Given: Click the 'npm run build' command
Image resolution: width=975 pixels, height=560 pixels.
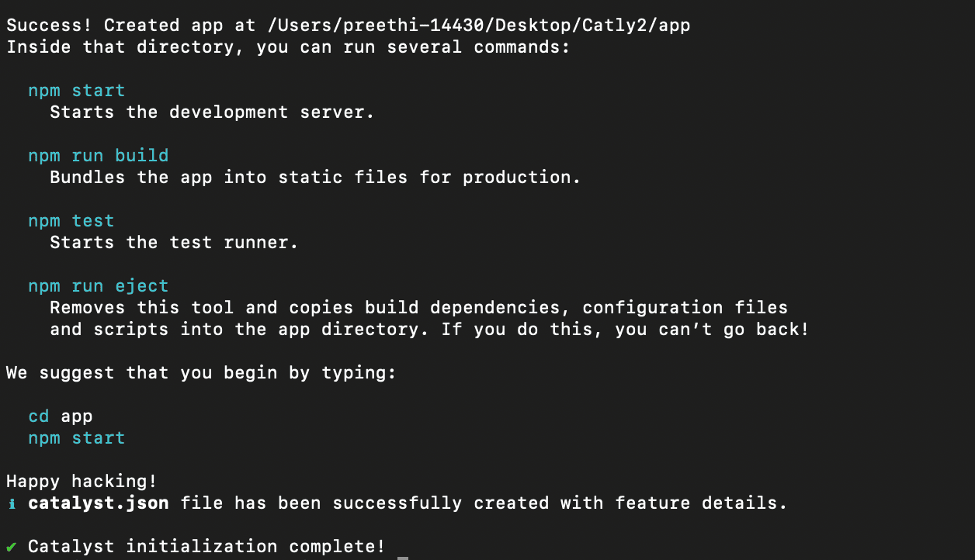Looking at the screenshot, I should pos(98,156).
